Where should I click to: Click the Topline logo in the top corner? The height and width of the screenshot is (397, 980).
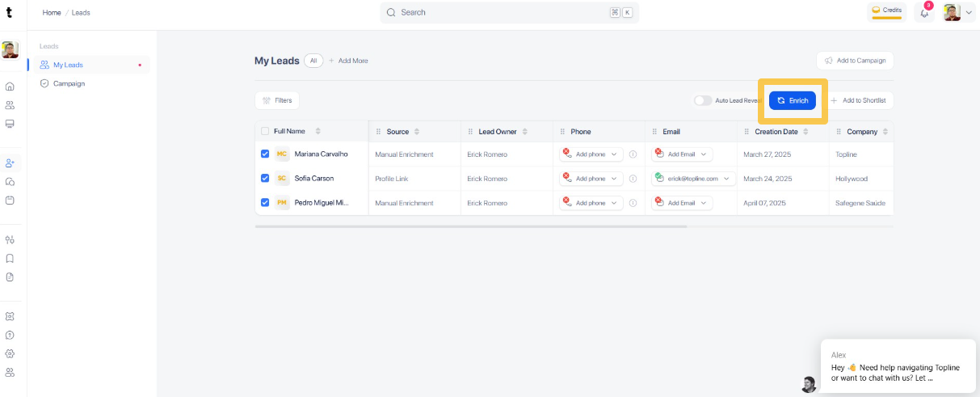click(10, 12)
